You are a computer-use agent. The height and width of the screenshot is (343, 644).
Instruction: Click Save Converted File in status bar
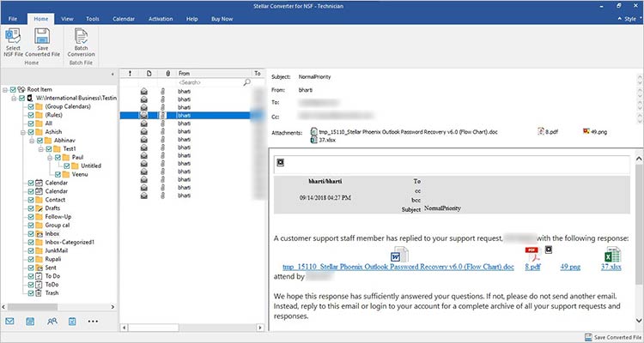[x=613, y=337]
